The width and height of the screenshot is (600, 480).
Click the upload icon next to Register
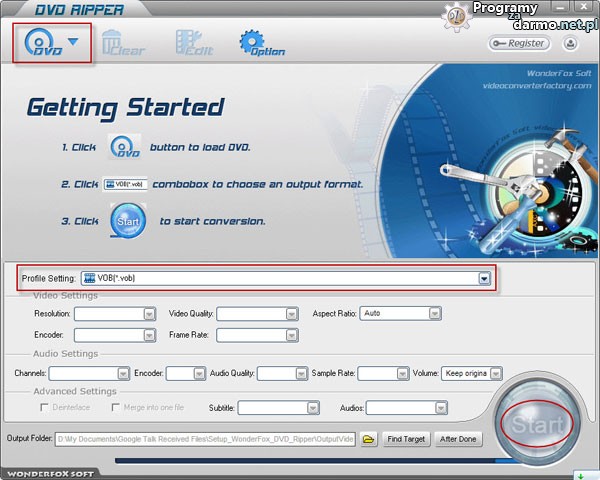tap(570, 43)
